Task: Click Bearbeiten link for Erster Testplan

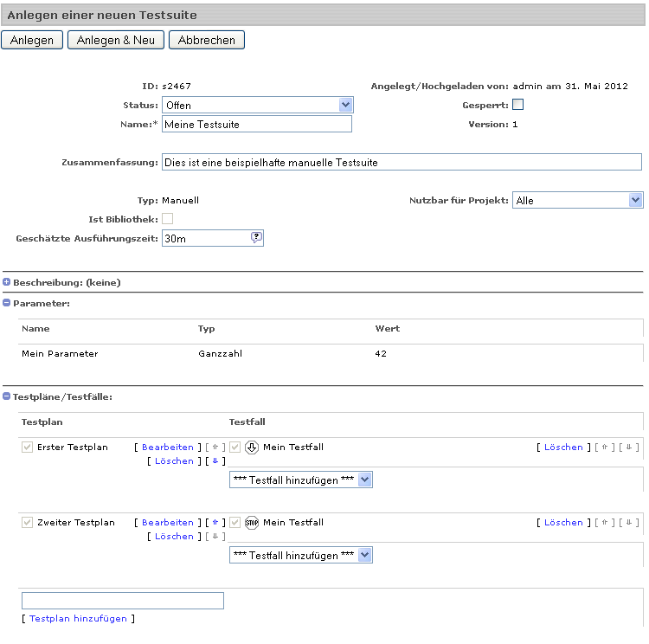Action: 168,448
